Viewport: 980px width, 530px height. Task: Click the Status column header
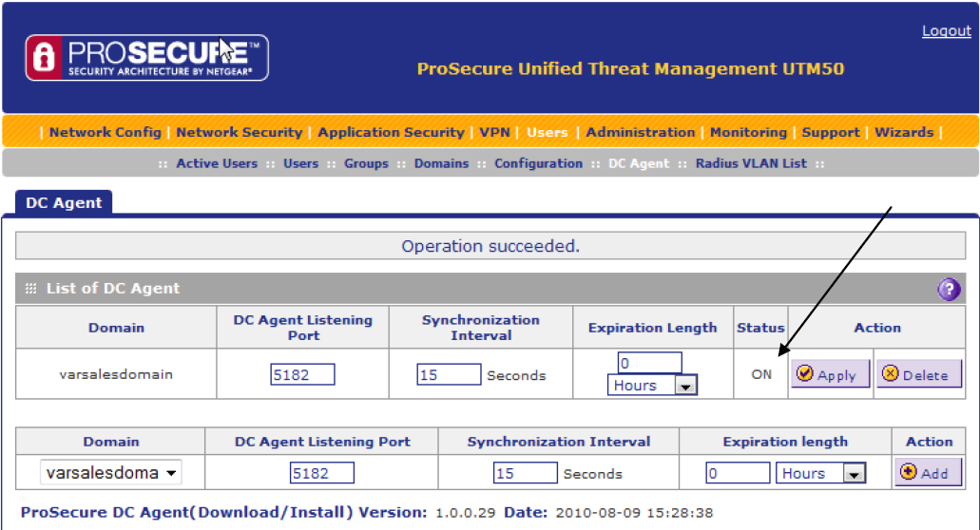pyautogui.click(x=760, y=328)
